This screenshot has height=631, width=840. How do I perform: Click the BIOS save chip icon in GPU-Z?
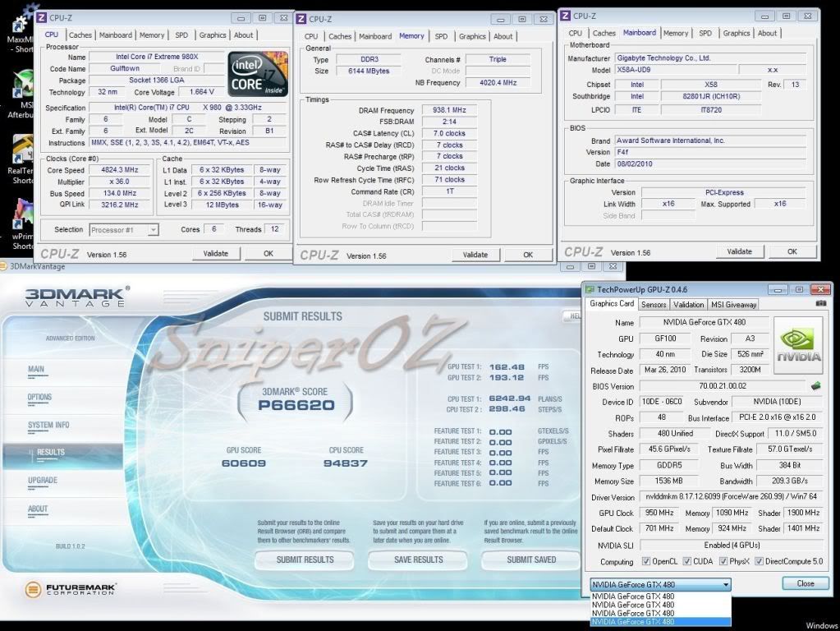pyautogui.click(x=815, y=385)
